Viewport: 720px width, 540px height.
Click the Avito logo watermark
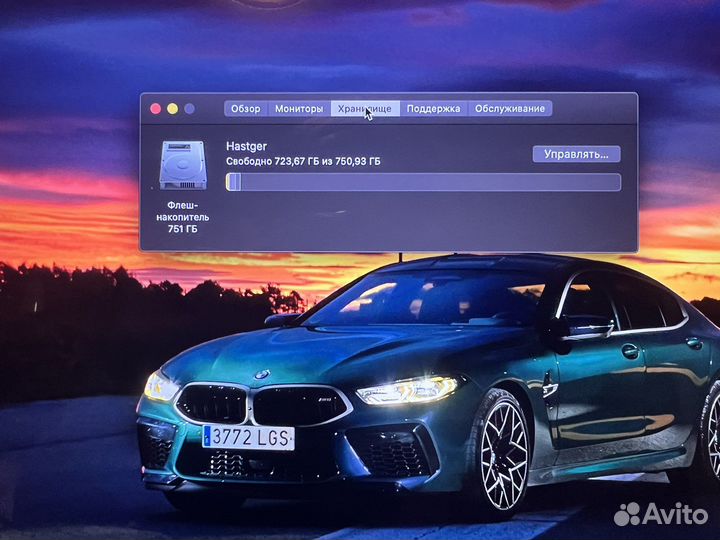click(660, 514)
